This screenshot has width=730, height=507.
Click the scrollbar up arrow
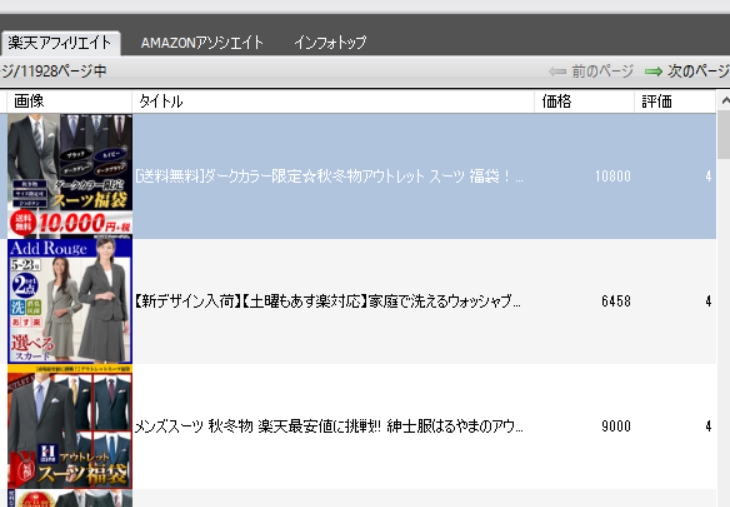tap(724, 101)
